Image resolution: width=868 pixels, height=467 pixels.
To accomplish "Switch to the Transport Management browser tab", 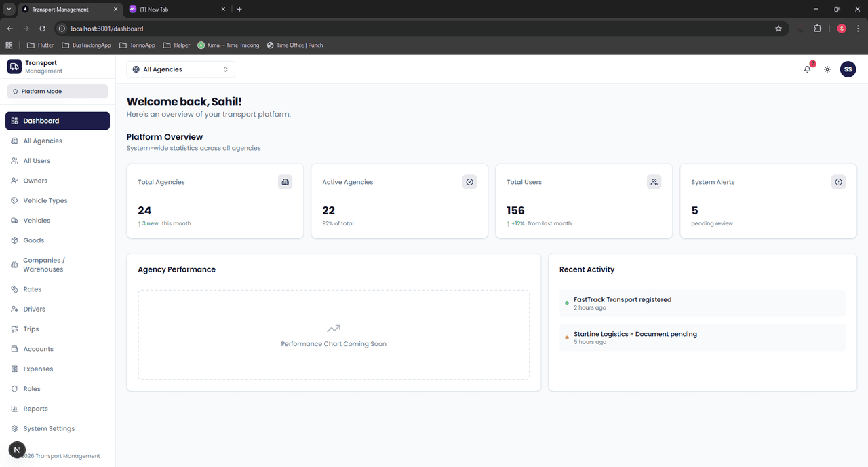I will 70,10.
